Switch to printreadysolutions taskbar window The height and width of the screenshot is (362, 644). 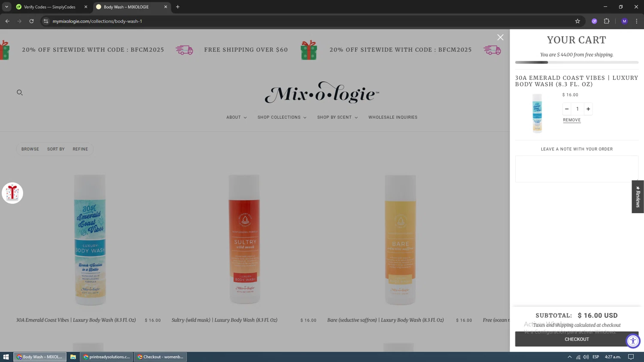(x=106, y=357)
